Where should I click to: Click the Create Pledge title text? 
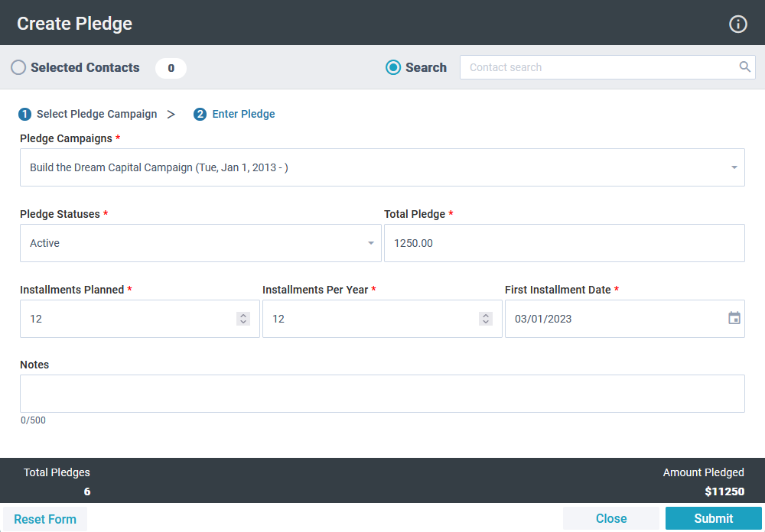(x=75, y=24)
